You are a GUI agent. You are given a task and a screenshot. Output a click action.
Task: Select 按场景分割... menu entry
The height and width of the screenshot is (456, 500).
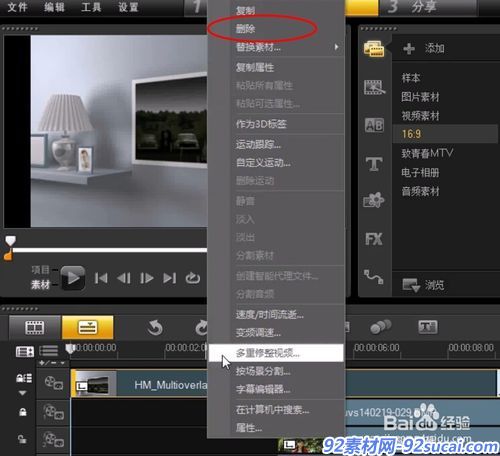[x=263, y=371]
